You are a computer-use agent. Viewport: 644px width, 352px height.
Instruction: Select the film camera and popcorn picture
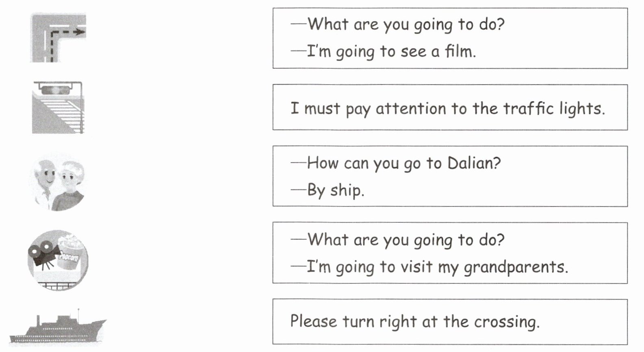click(58, 260)
